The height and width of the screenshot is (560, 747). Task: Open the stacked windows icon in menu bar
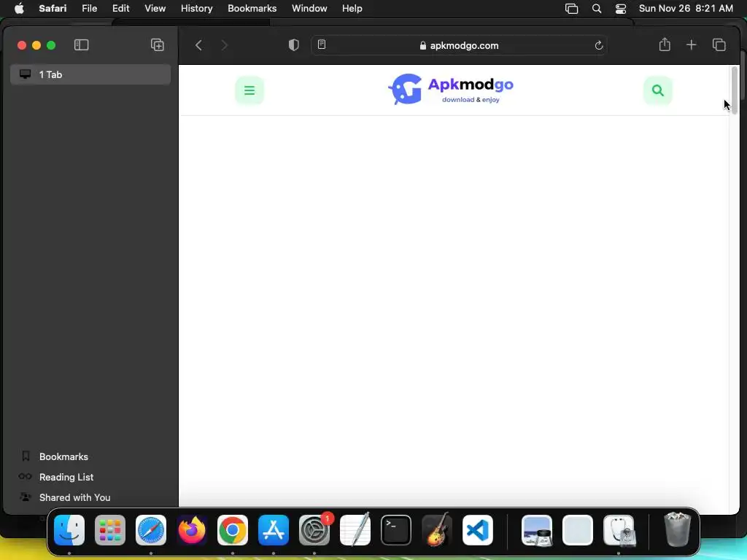click(571, 9)
